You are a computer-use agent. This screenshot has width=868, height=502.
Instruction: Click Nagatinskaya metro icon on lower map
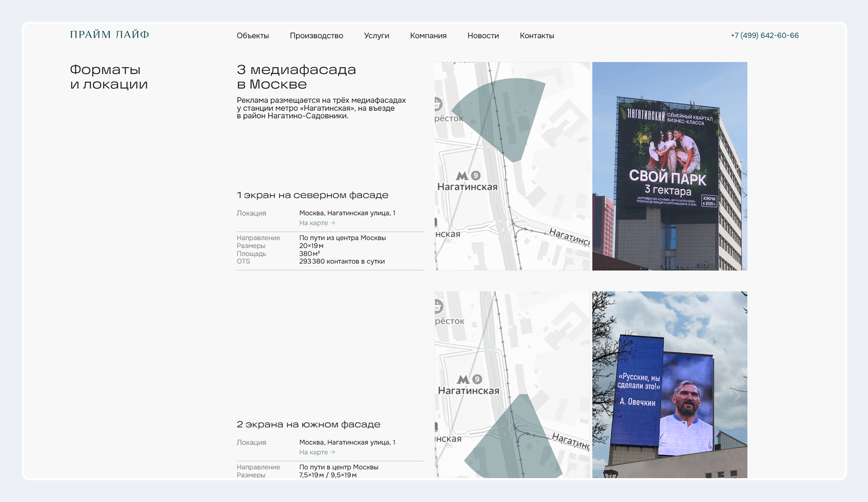coord(463,379)
